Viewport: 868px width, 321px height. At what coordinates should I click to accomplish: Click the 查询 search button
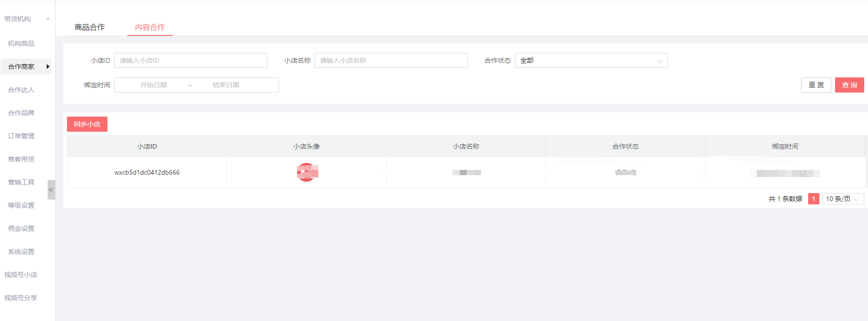(x=849, y=85)
